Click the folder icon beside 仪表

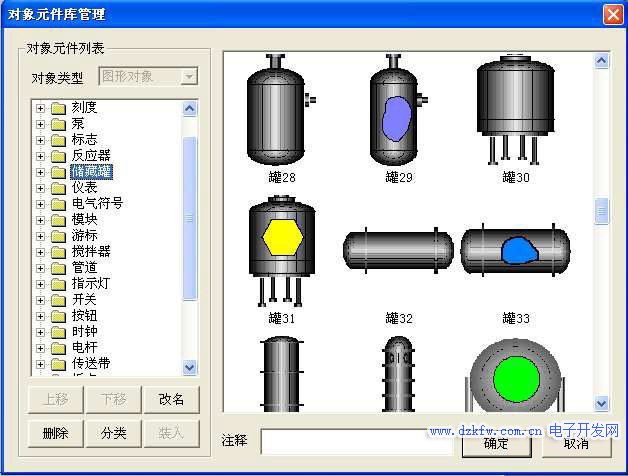click(58, 188)
